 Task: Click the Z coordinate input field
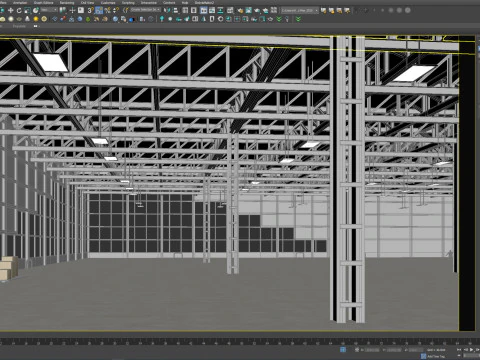tap(416, 350)
